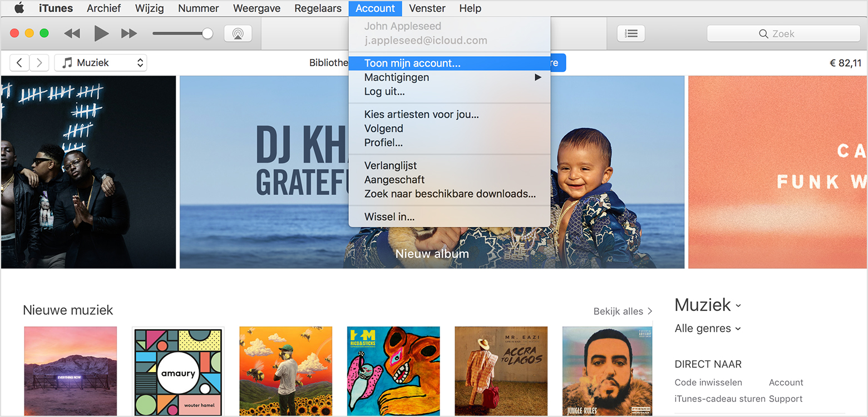
Task: Expand the Alle genres dropdown
Action: tap(708, 328)
